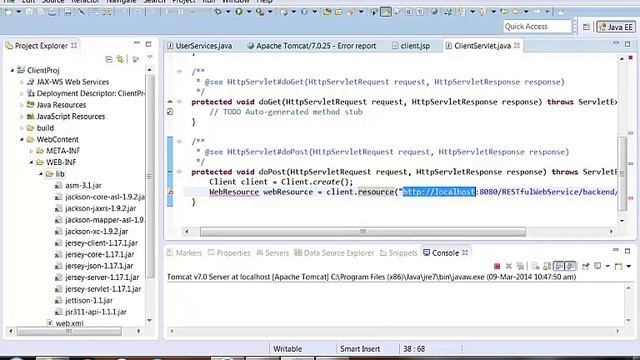This screenshot has height=360, width=640.
Task: Expand the Java Resources node
Action: 22,105
